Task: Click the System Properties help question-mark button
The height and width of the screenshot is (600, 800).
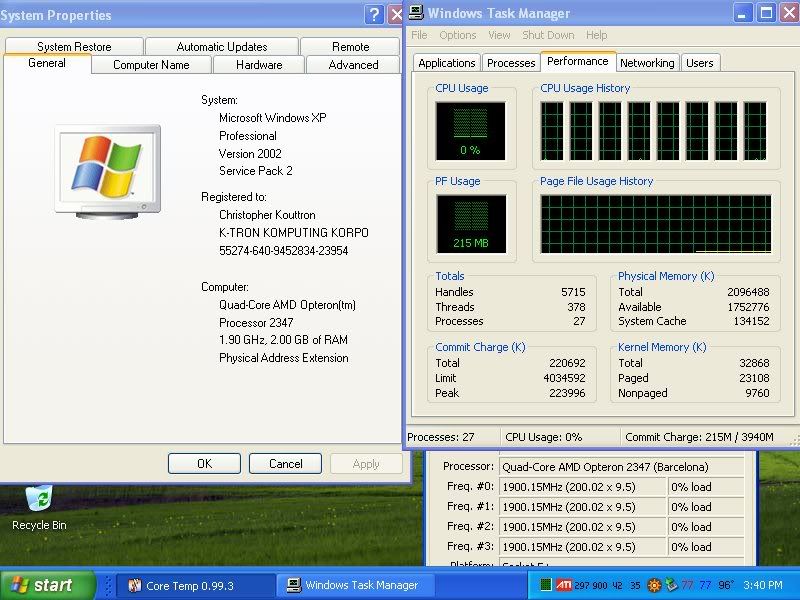Action: (x=374, y=14)
